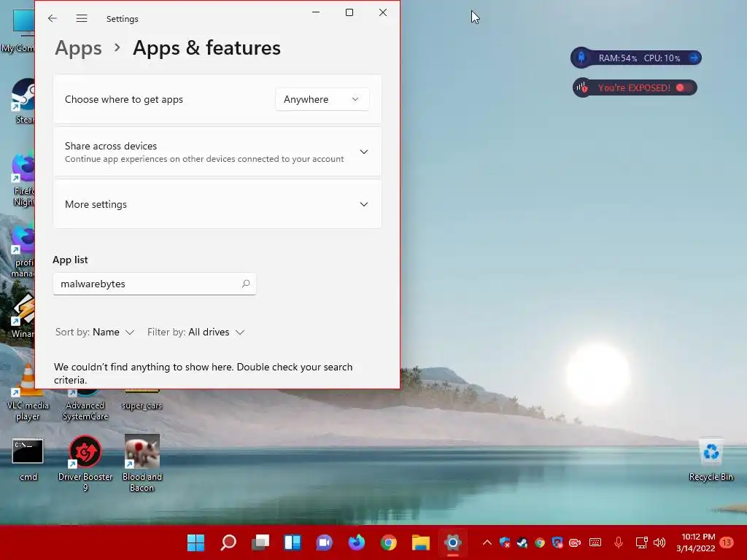Click the microphone icon in the system tray

pyautogui.click(x=619, y=542)
